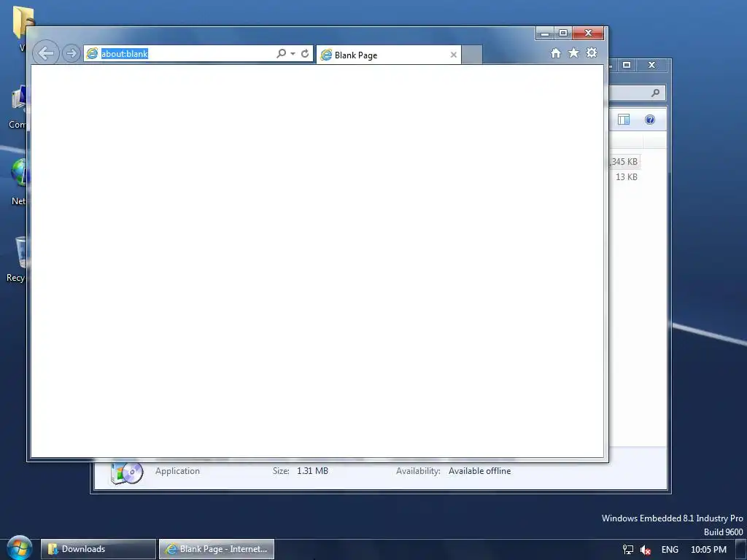Open Help in the Downloads window
Screen dimensions: 747x560
point(650,120)
